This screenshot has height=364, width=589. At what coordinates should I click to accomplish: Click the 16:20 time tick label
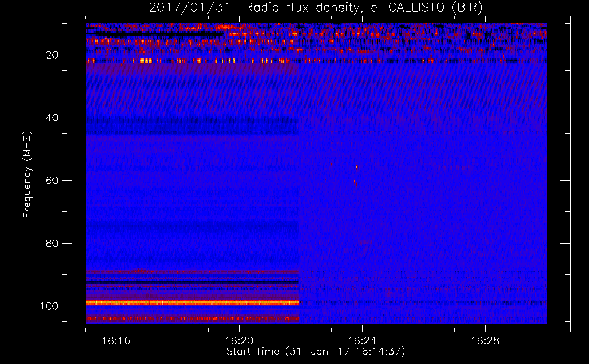[x=239, y=341]
